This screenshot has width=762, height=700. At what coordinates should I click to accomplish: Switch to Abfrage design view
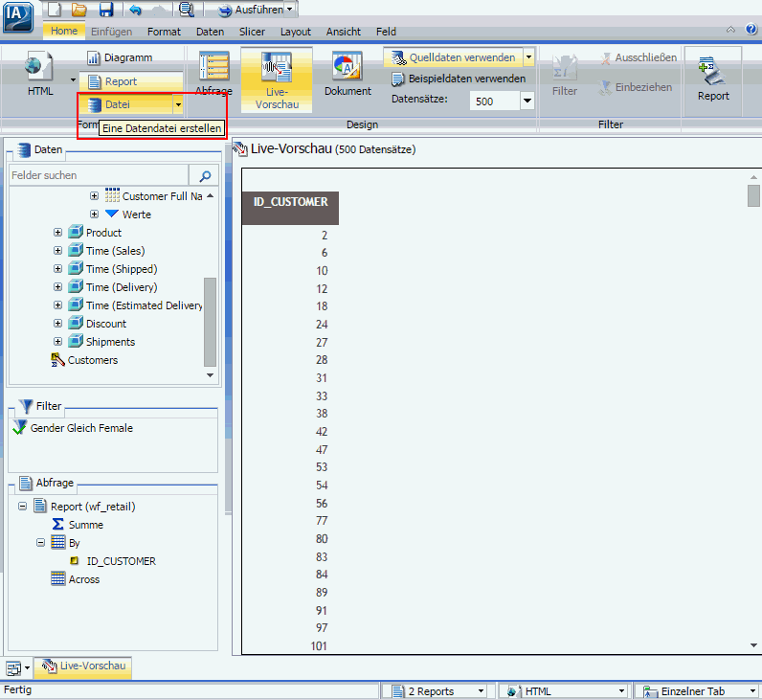coord(213,74)
